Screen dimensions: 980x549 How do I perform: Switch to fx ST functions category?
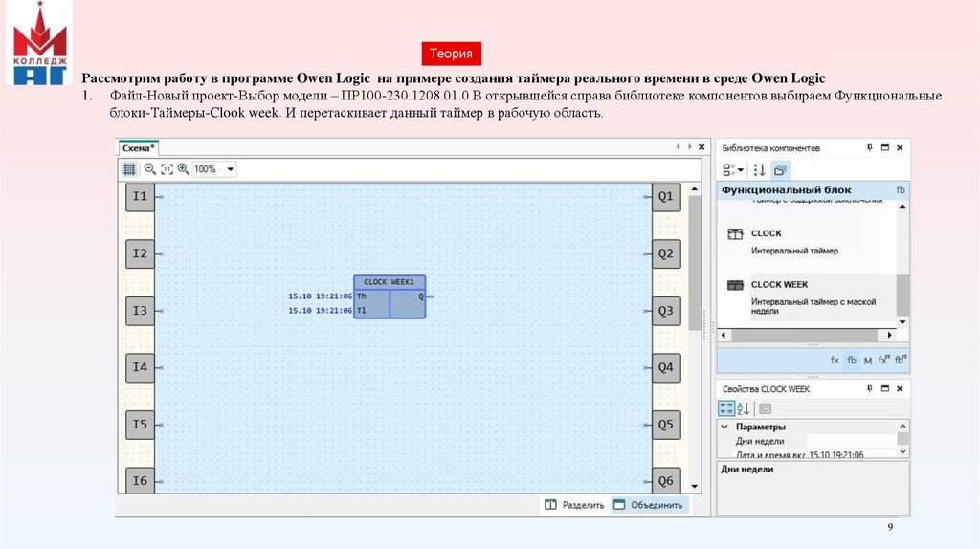883,361
